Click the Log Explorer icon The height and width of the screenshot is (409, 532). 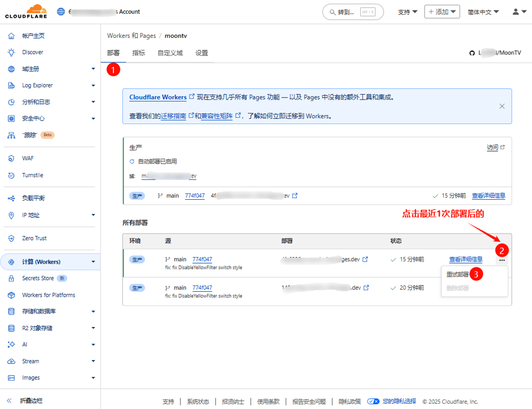click(x=11, y=85)
